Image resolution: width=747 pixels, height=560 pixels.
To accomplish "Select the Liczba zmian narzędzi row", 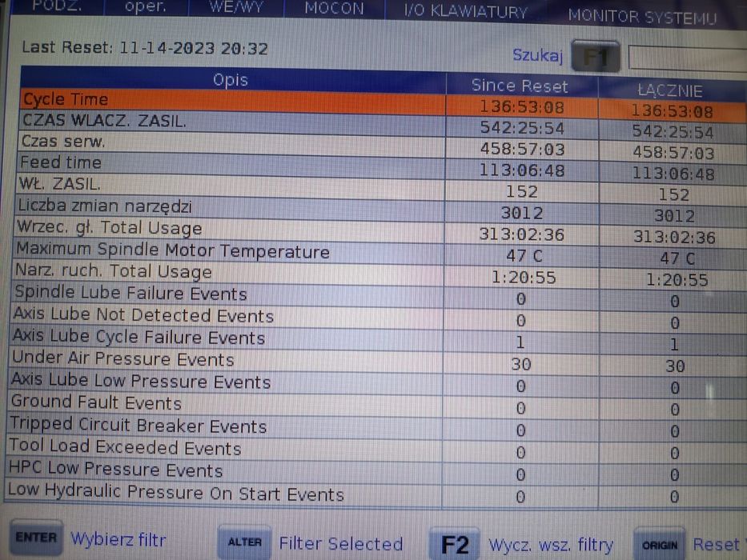I will point(380,210).
